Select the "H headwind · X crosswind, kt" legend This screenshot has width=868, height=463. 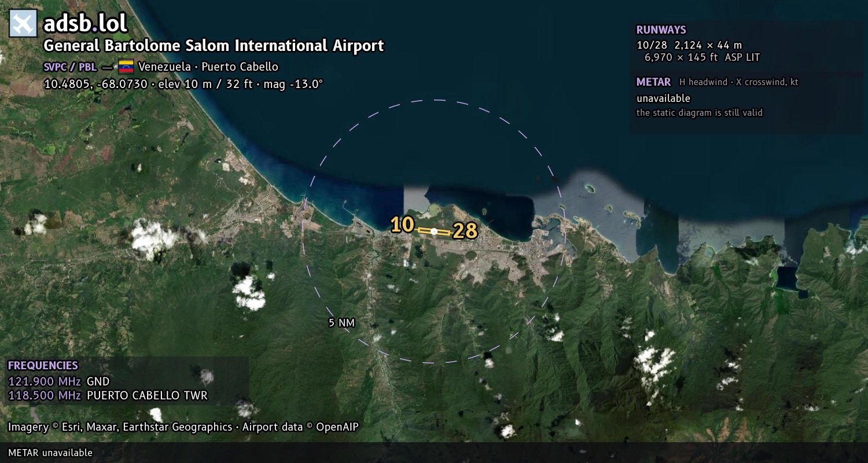(739, 82)
